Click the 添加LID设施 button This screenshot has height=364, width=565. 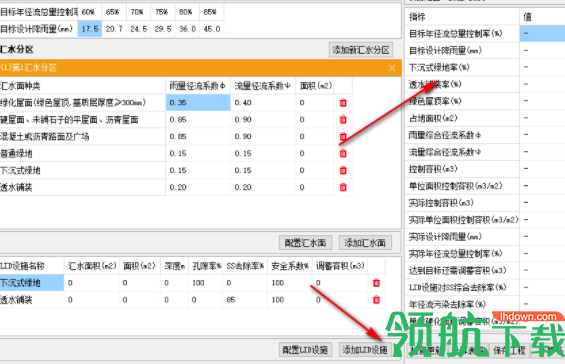click(x=365, y=350)
